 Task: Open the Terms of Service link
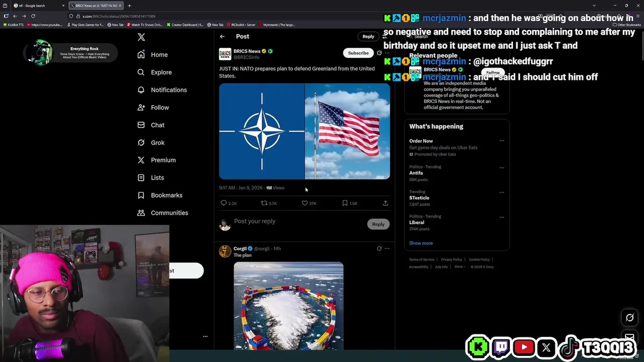point(422,260)
